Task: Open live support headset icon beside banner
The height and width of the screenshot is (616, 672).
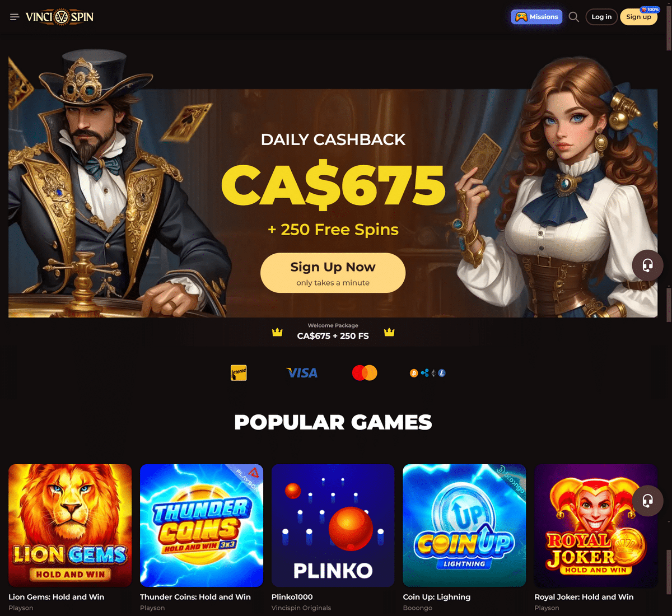Action: [x=647, y=265]
